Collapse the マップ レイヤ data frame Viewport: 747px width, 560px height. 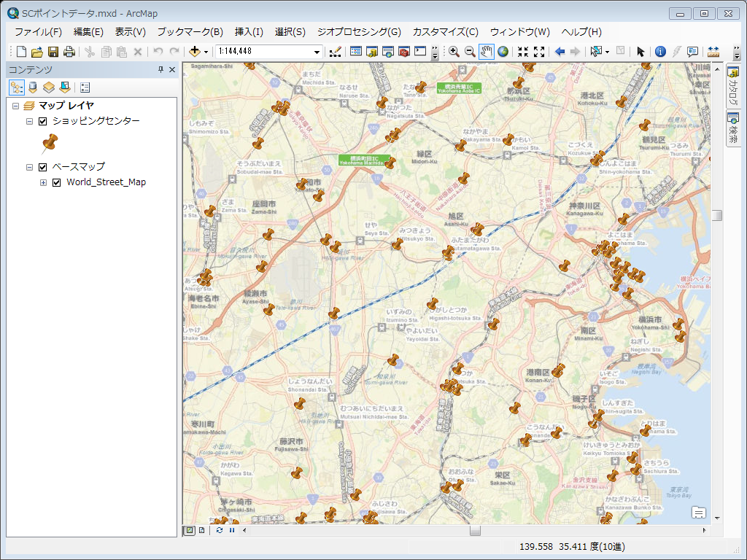16,106
